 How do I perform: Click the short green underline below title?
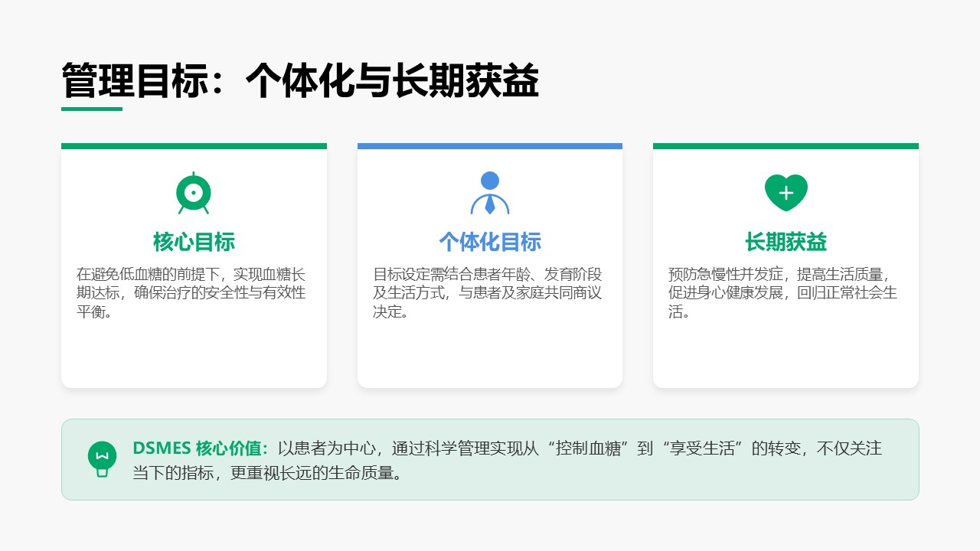(x=92, y=109)
